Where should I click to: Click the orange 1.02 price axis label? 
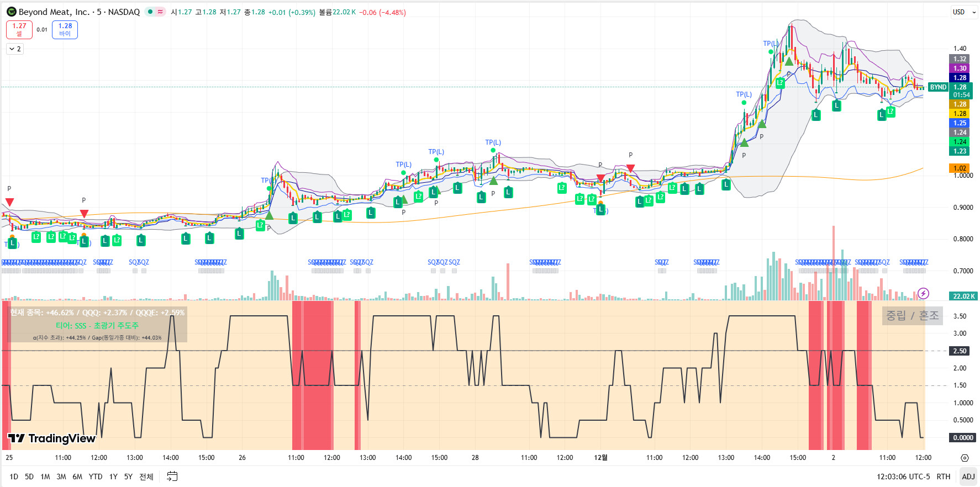tap(960, 168)
